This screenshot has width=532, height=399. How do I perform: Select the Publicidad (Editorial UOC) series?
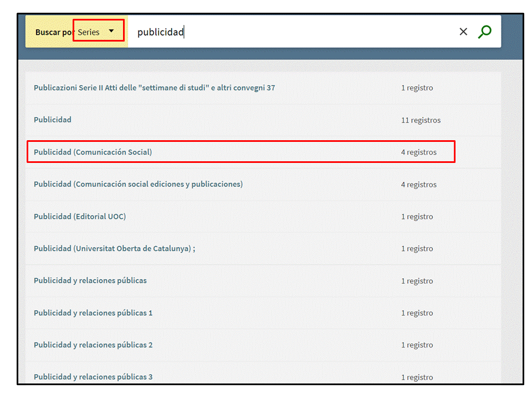(x=80, y=216)
